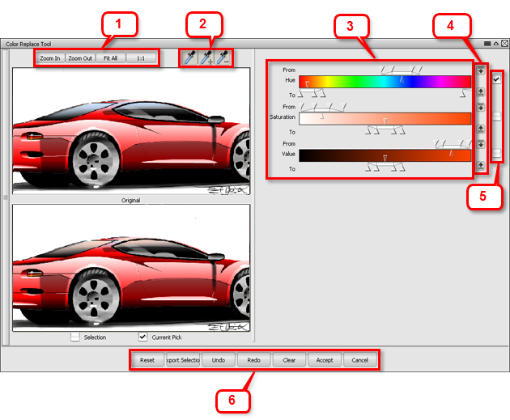Click the Original label under top image
510x420 pixels.
coord(131,200)
